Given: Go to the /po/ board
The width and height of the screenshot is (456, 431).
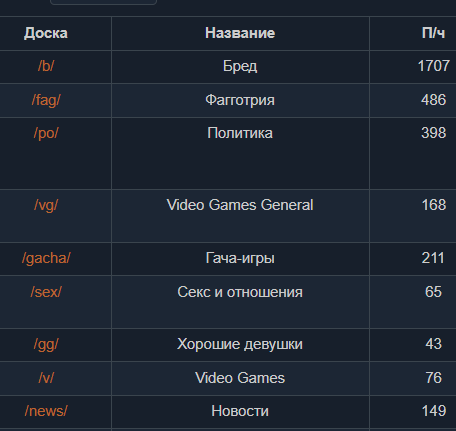Looking at the screenshot, I should click(x=46, y=133).
